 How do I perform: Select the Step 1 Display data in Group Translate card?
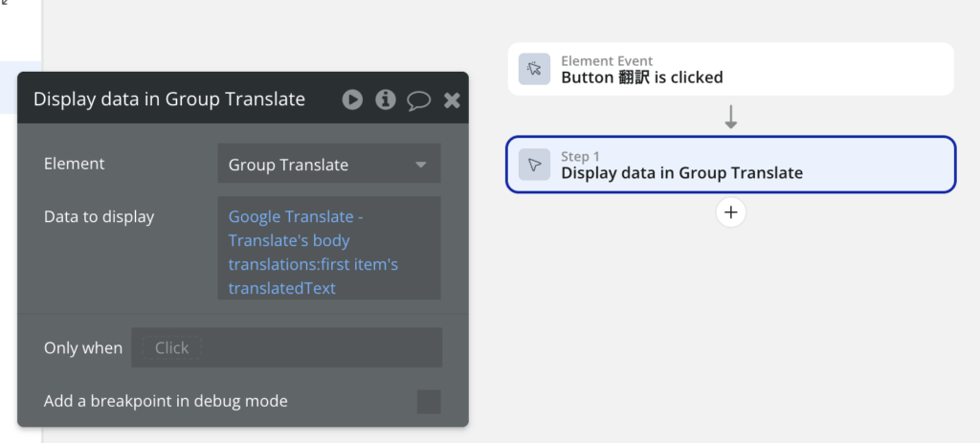(x=730, y=165)
